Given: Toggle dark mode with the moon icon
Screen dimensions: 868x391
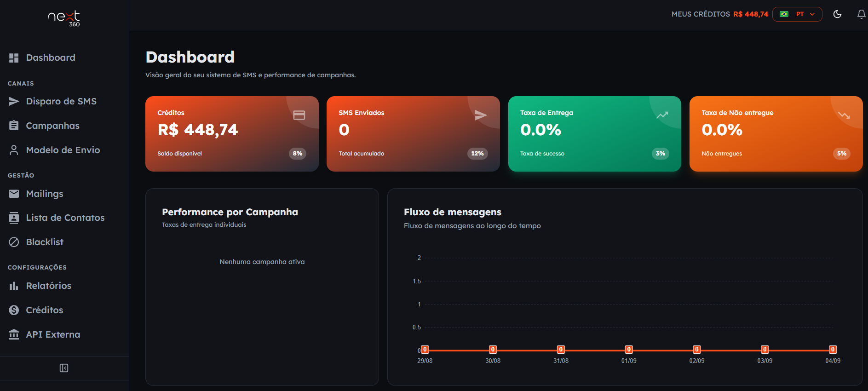Looking at the screenshot, I should 838,14.
